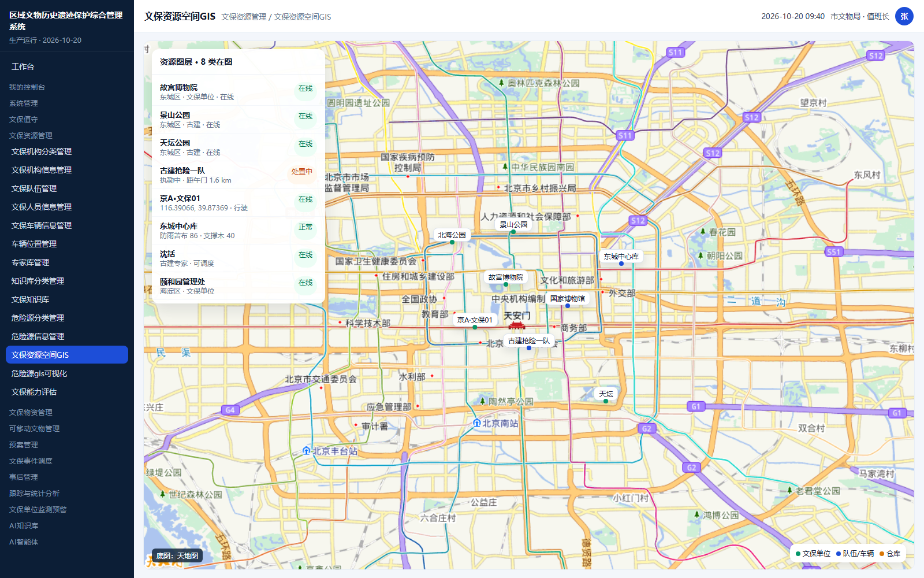Click the 国家博物馆 map marker
924x578 pixels.
click(x=568, y=306)
